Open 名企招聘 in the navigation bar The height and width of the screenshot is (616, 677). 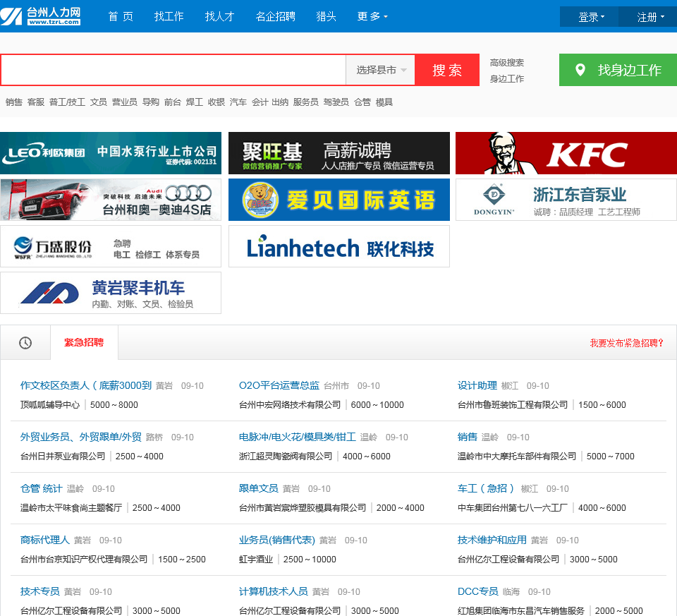(x=276, y=16)
